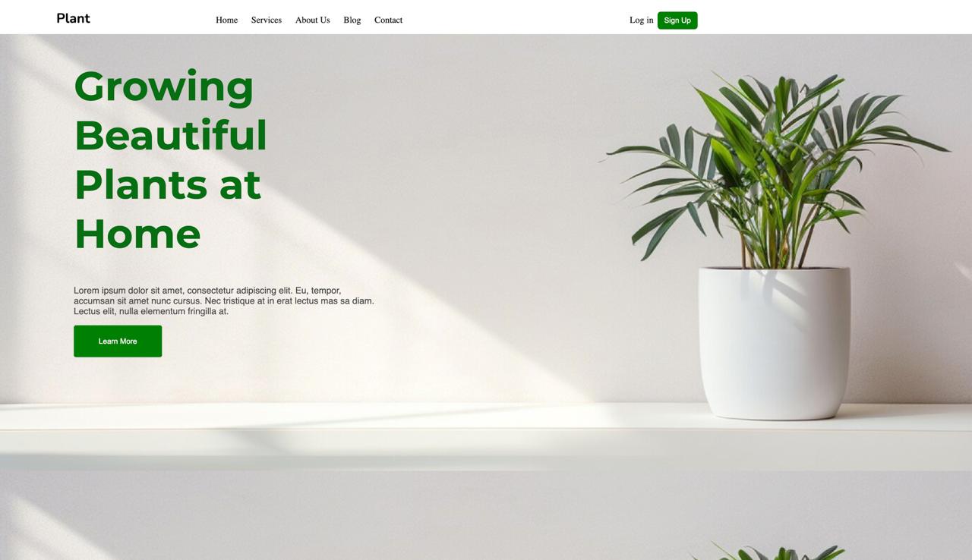This screenshot has width=972, height=560.
Task: Open the About Us menu item
Action: [312, 20]
